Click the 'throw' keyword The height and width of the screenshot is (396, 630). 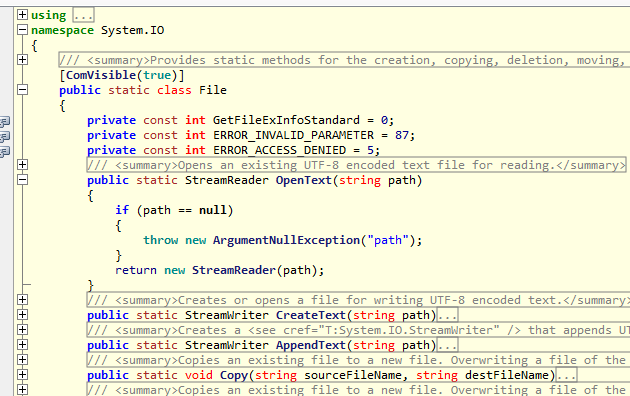click(161, 240)
